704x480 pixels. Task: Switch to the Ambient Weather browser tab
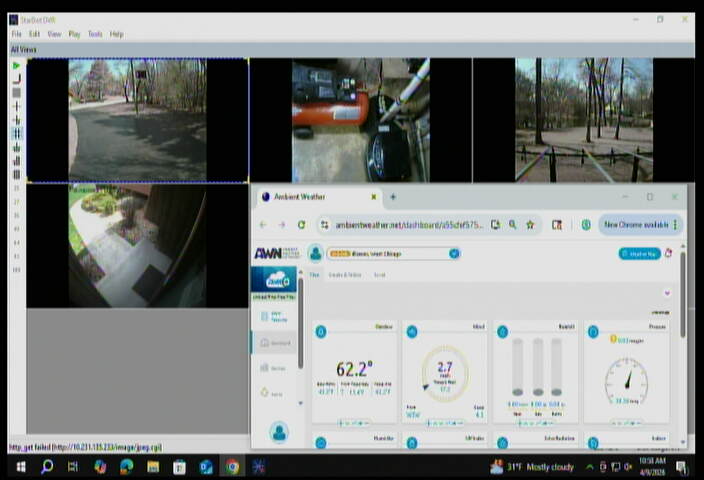pos(319,197)
